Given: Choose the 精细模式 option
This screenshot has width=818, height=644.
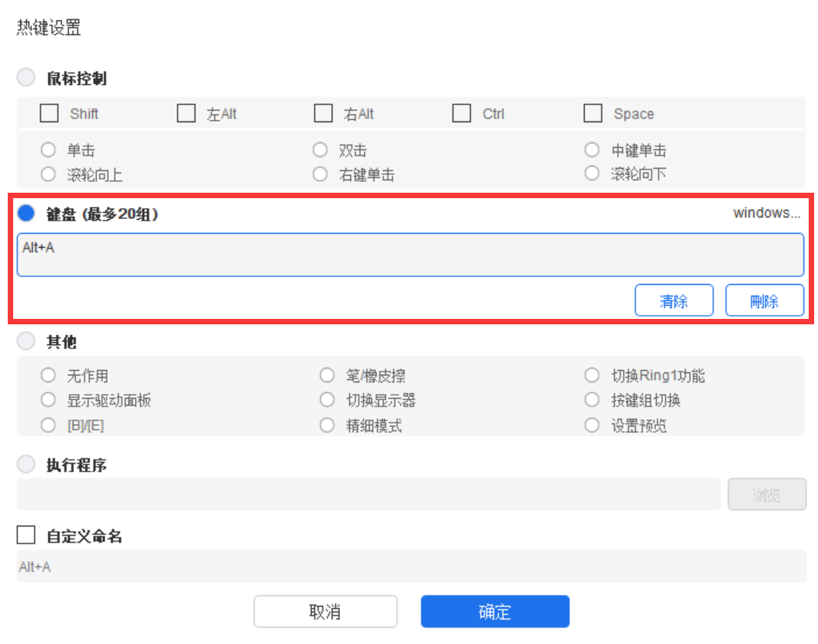Looking at the screenshot, I should 327,425.
